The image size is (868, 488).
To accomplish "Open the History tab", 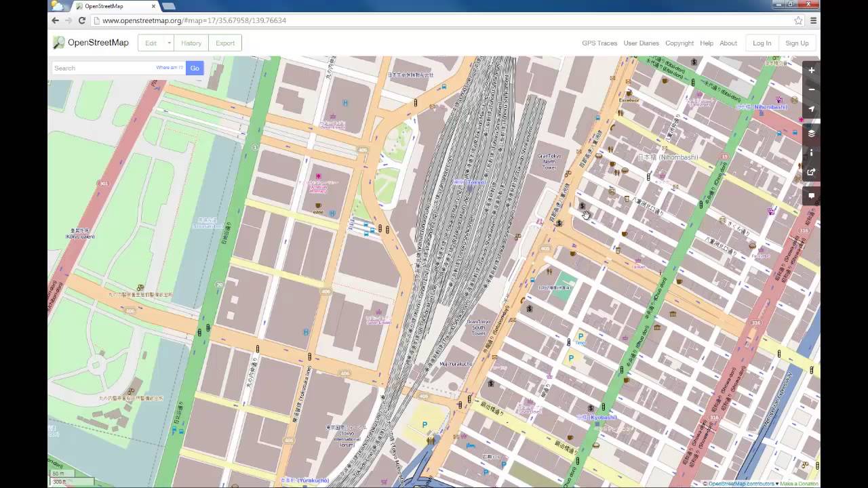I will coord(191,43).
